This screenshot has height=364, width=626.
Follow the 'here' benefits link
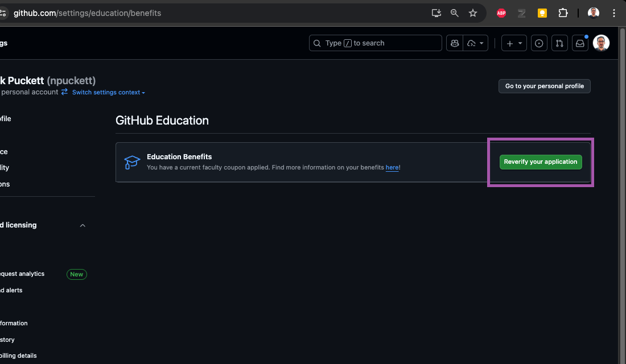pos(392,167)
